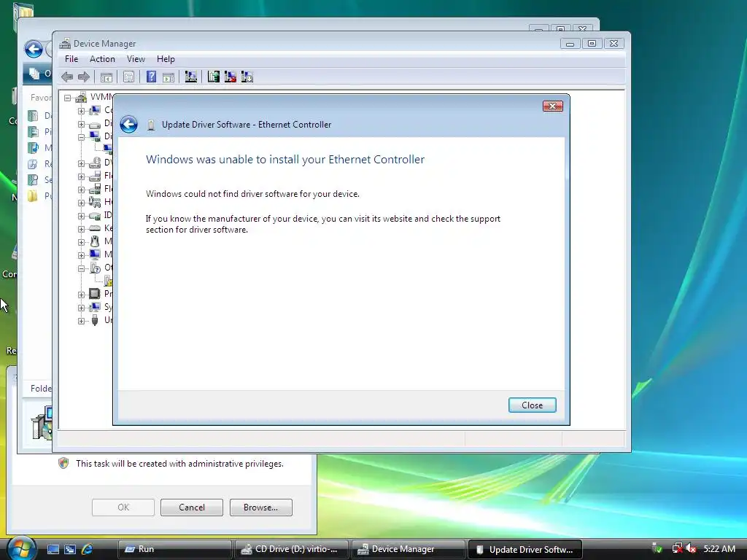Expand the Processors category node
The height and width of the screenshot is (560, 747).
(x=82, y=295)
